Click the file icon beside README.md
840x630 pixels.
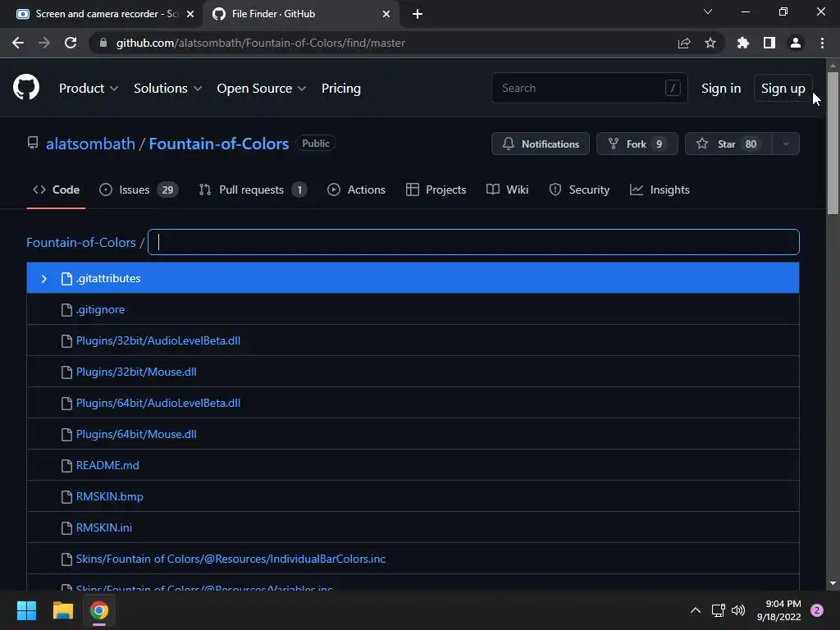pos(66,466)
